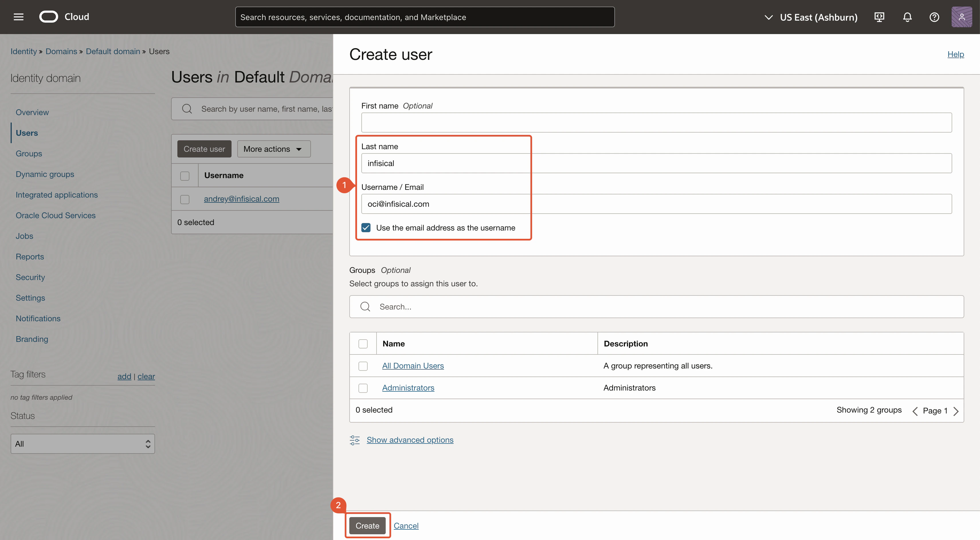Open Security menu item
The width and height of the screenshot is (980, 540).
pyautogui.click(x=30, y=277)
